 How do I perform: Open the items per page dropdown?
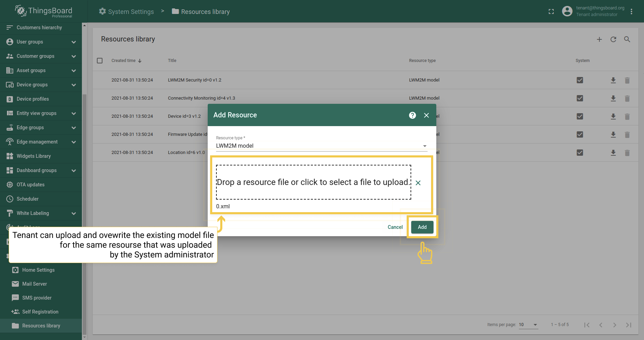(528, 325)
